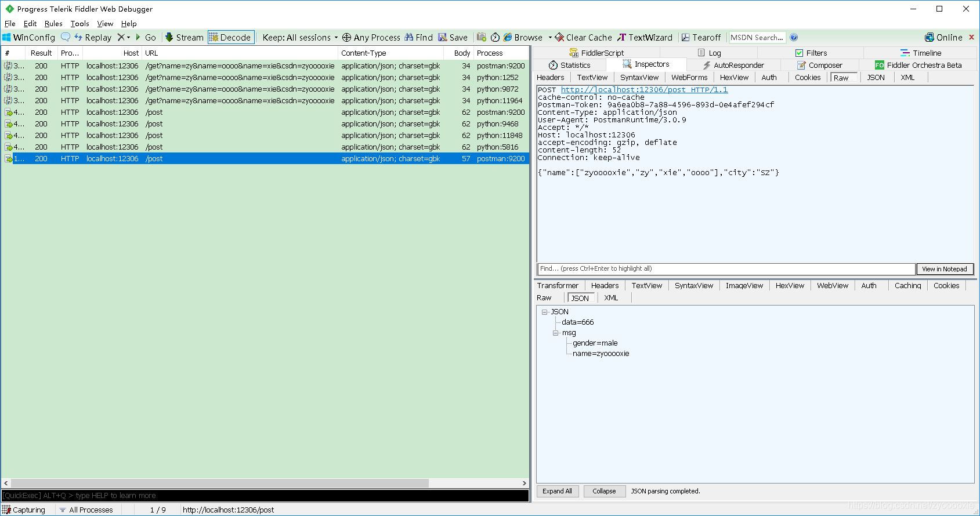Image resolution: width=980 pixels, height=516 pixels.
Task: Select request JSON inspector tab
Action: (x=876, y=77)
